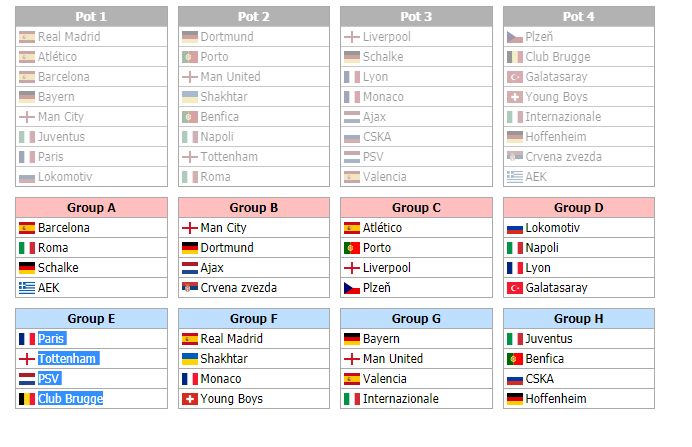Select faded Galatasaray entry in Pot 4
This screenshot has width=692, height=447.
[x=579, y=77]
